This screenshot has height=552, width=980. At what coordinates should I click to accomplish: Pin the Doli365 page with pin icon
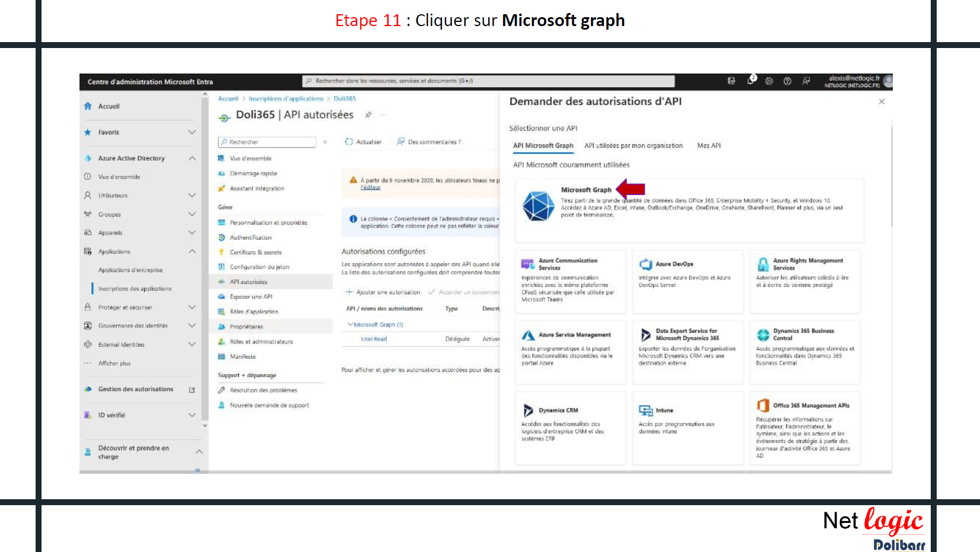point(368,115)
